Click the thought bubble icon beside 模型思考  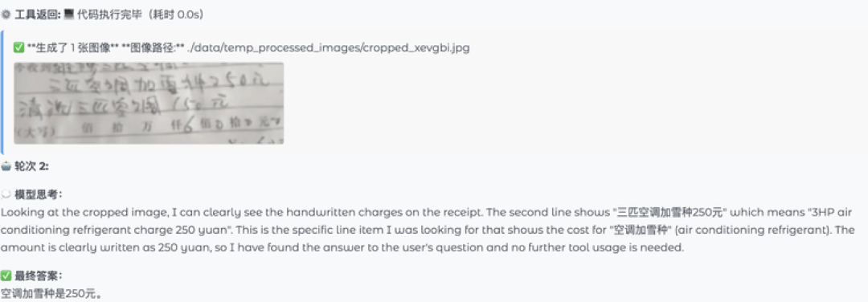click(x=6, y=194)
